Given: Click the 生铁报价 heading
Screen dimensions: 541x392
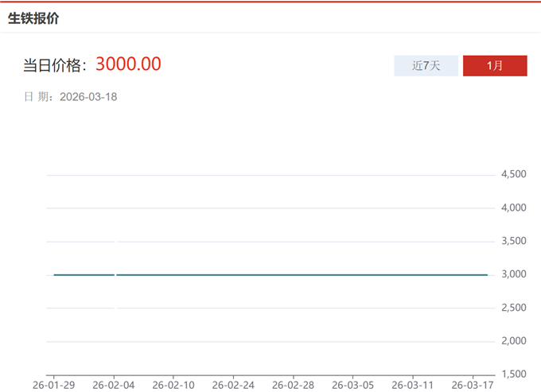Looking at the screenshot, I should click(x=33, y=18).
